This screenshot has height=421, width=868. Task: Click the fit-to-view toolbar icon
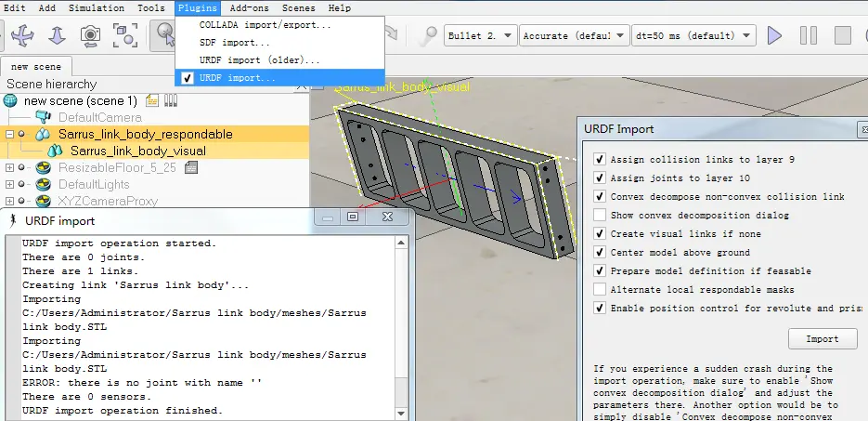tap(125, 35)
